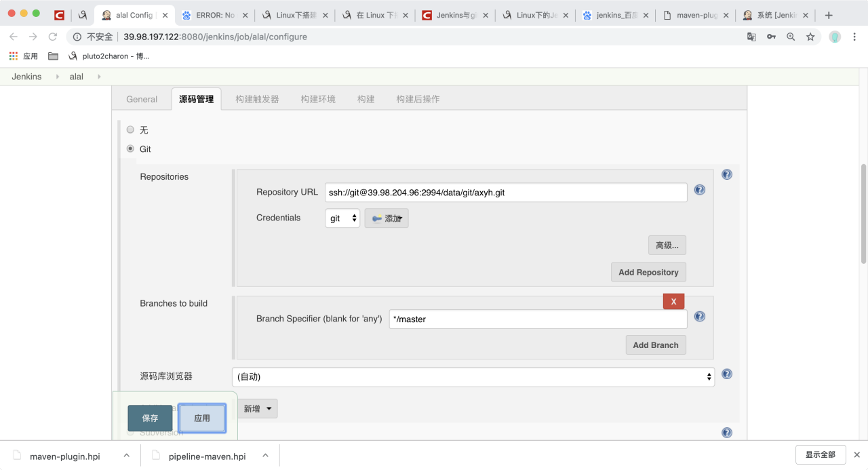
Task: Open bookmarks folder icon
Action: [53, 56]
